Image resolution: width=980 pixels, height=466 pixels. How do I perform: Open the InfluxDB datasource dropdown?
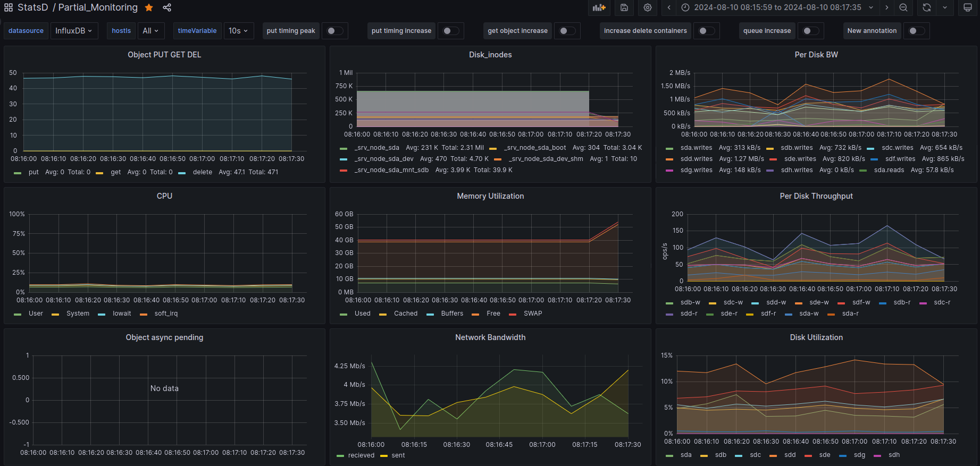click(73, 31)
